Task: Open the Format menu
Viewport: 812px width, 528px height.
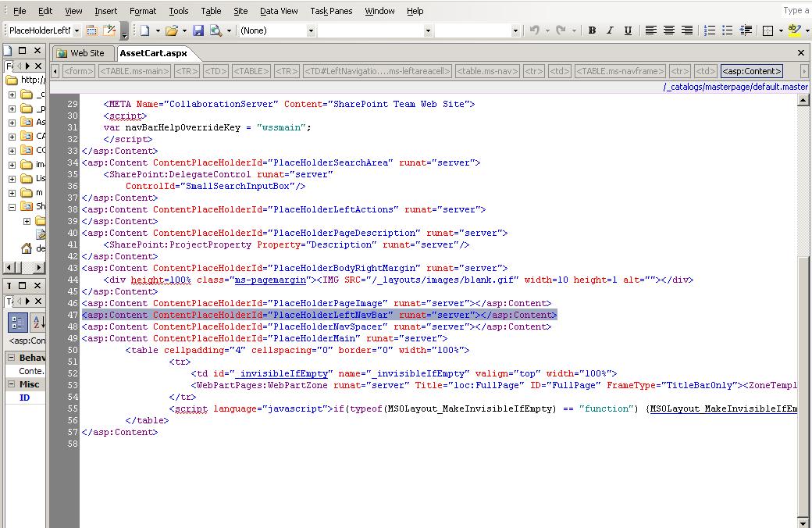Action: (x=142, y=11)
